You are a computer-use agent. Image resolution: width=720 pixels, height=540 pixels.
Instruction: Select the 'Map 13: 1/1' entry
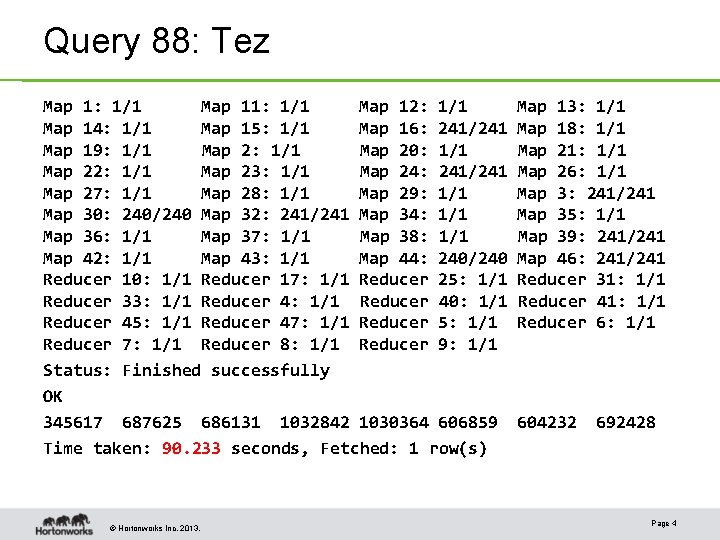pos(571,107)
